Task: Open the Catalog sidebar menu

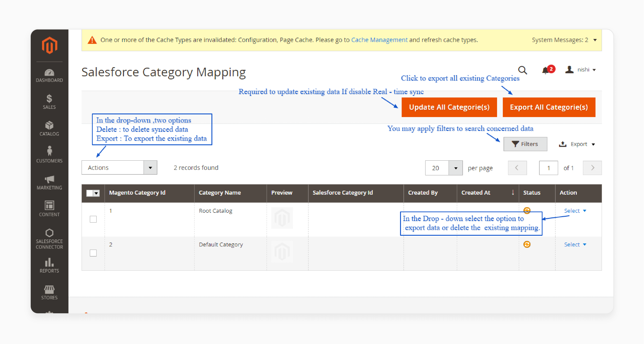Action: pyautogui.click(x=49, y=128)
